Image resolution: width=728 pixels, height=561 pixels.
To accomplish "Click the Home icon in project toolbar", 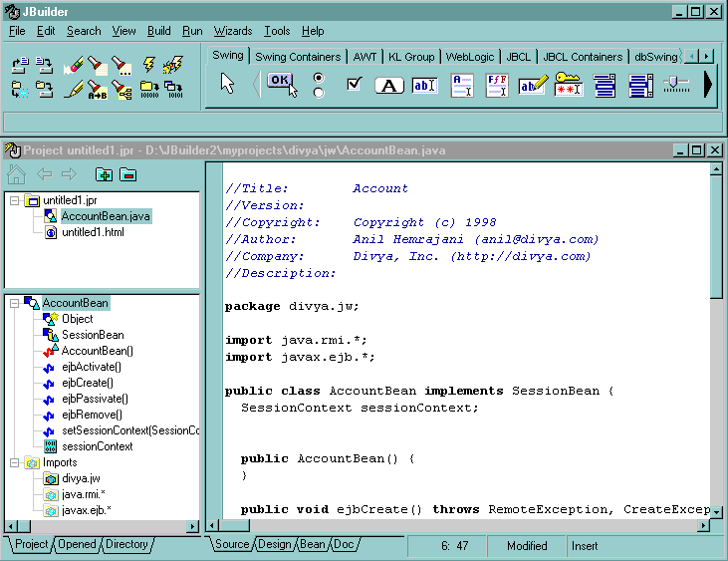I will (17, 174).
